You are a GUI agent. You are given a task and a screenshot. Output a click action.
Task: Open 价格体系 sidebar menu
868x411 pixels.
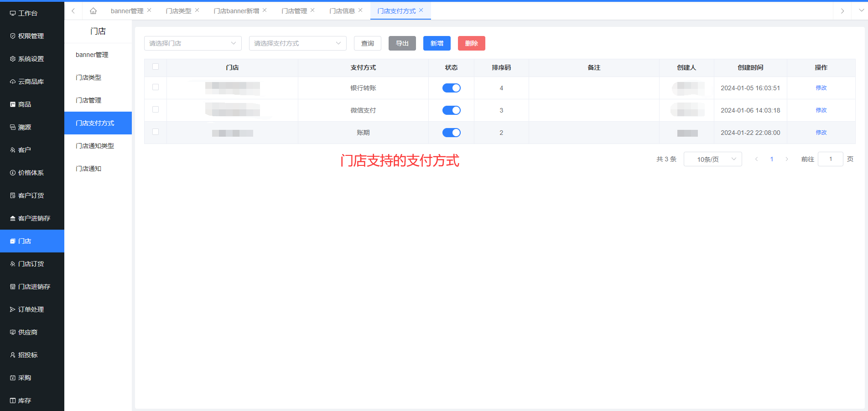pos(32,173)
